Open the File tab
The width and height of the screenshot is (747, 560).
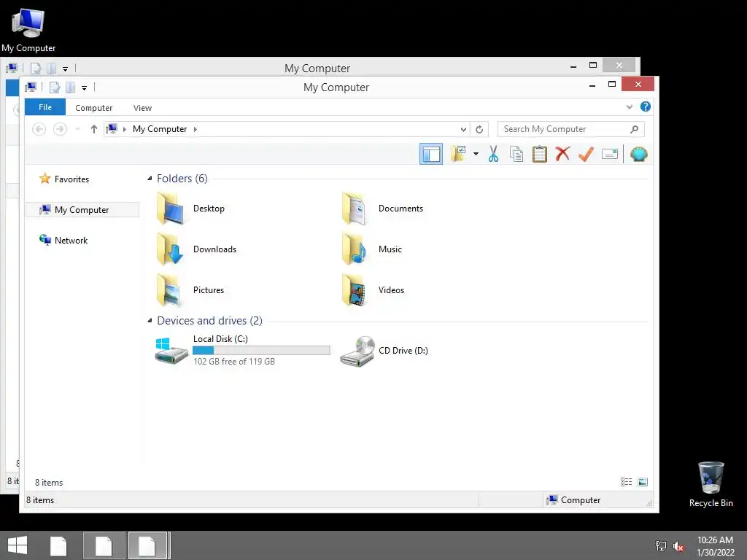pyautogui.click(x=45, y=107)
